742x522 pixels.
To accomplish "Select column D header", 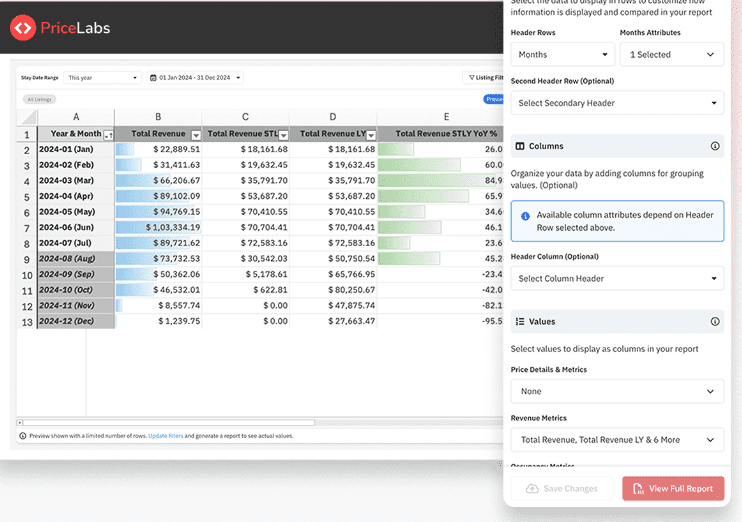I will (333, 117).
